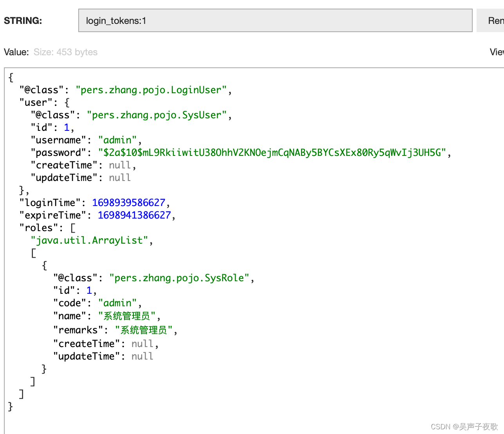Image resolution: width=504 pixels, height=434 pixels.
Task: Select the "pers.zhang.pojo.SysUser" class value
Action: [x=157, y=115]
